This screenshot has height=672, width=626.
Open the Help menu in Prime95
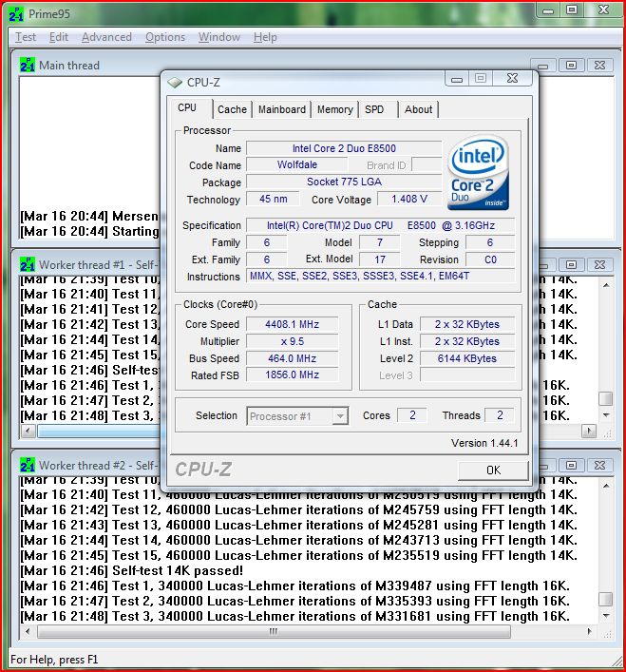click(265, 37)
